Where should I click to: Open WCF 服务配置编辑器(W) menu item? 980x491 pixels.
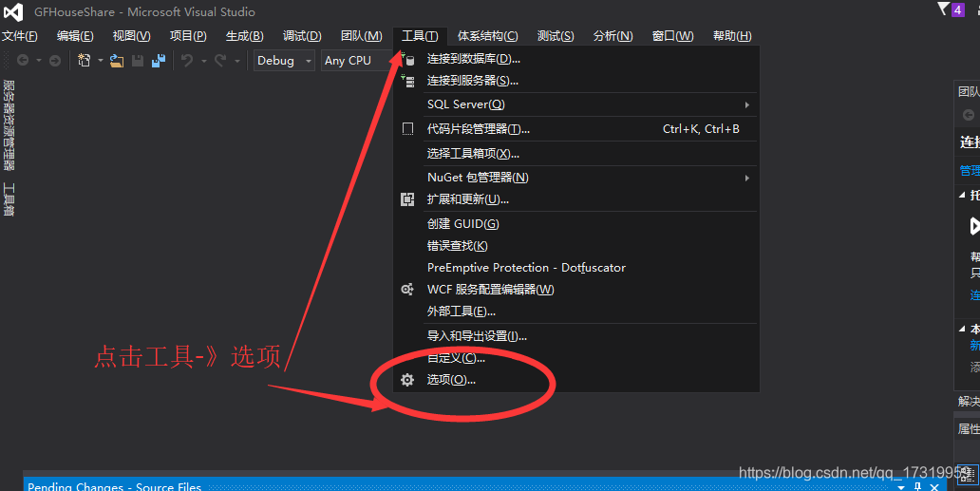(576, 290)
